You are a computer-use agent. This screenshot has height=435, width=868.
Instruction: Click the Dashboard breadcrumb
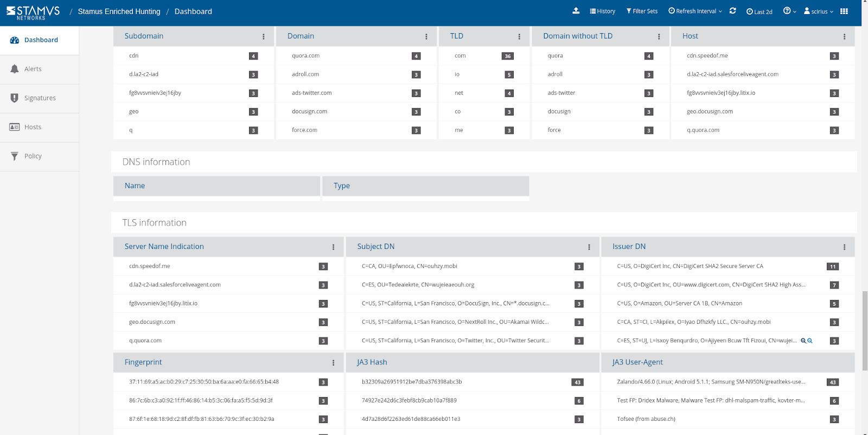(193, 11)
